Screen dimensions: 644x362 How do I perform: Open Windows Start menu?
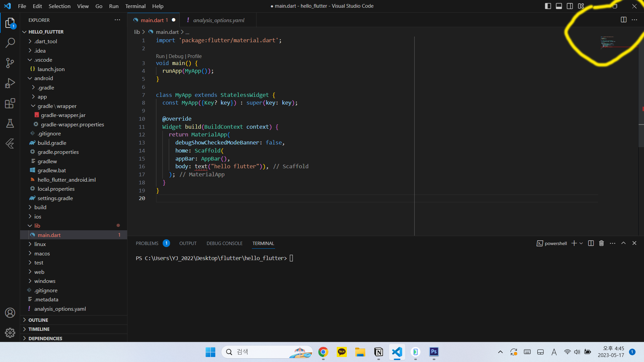point(211,352)
